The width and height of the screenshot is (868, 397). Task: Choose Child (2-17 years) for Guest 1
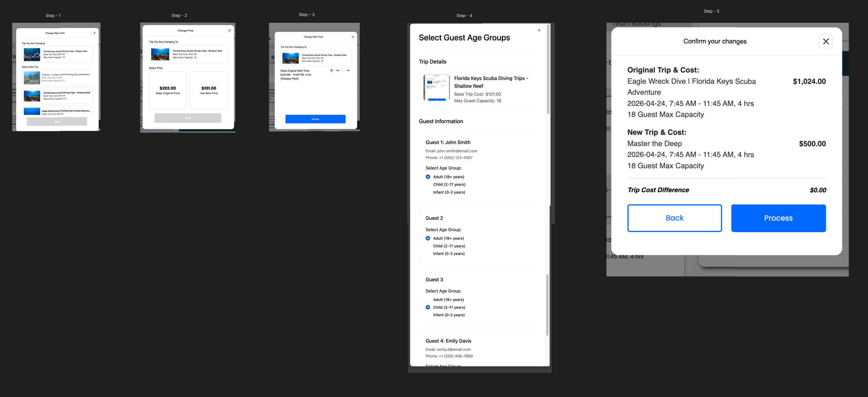click(x=428, y=185)
